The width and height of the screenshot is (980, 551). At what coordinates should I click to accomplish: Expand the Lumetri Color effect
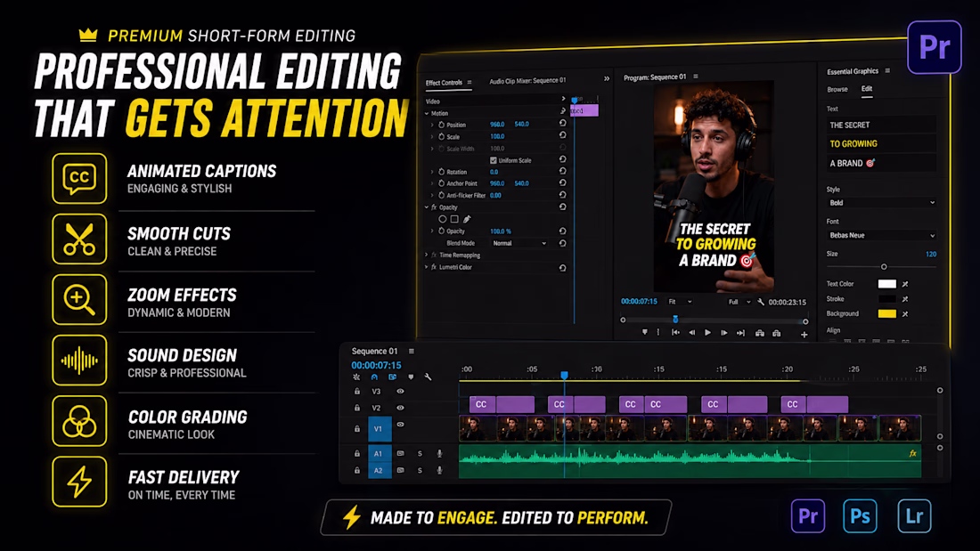pos(427,267)
